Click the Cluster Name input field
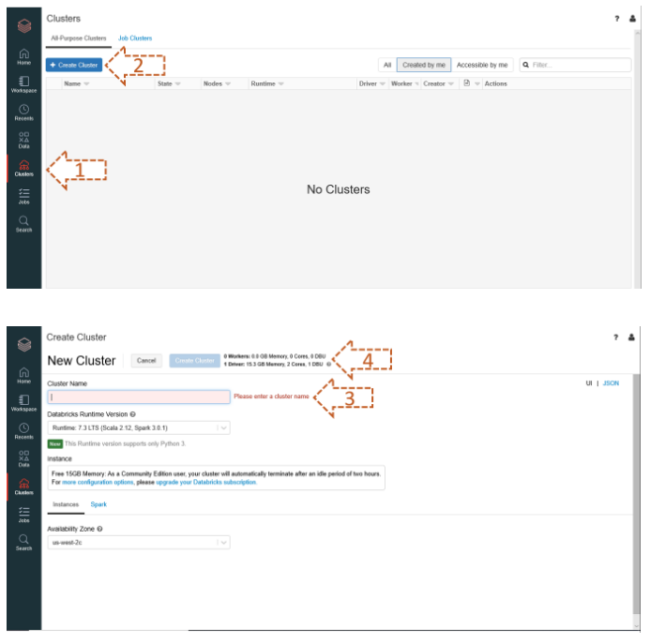The image size is (650, 644). coord(139,397)
